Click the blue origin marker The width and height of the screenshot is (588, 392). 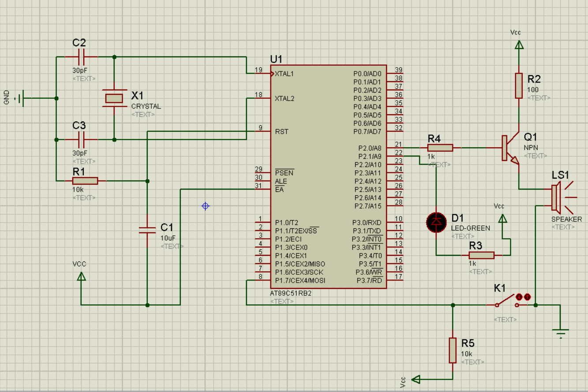coord(205,206)
